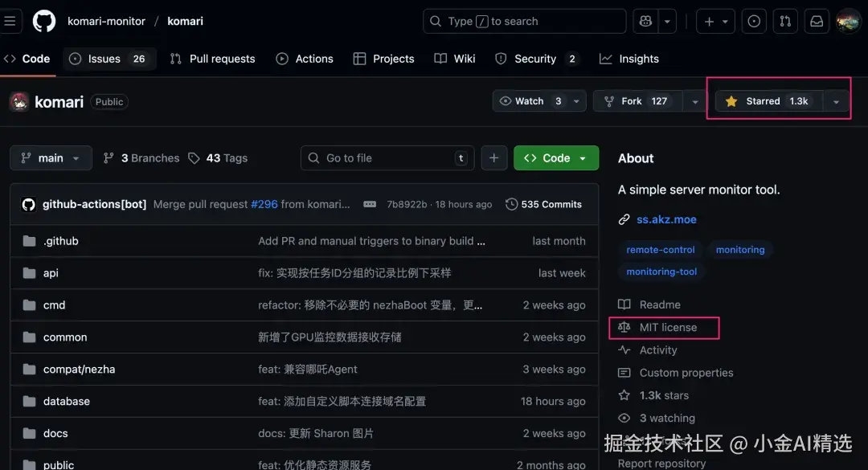Click the GitHub logo home icon

pyautogui.click(x=43, y=21)
